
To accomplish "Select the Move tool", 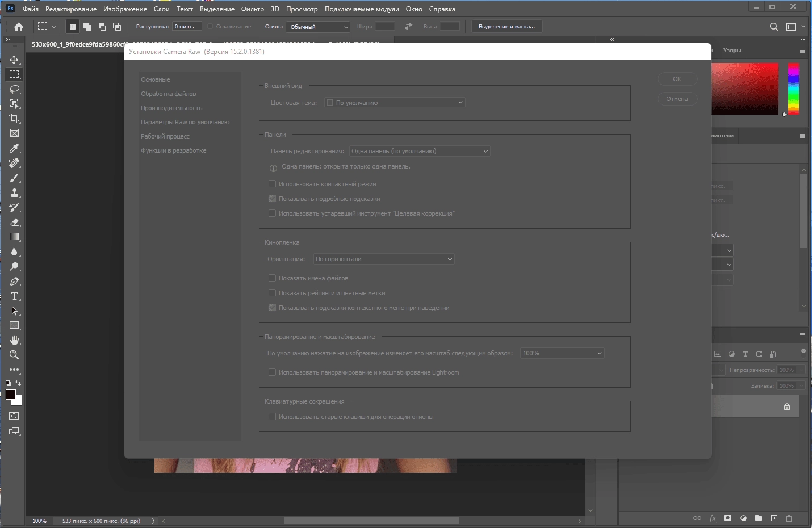I will [x=14, y=60].
